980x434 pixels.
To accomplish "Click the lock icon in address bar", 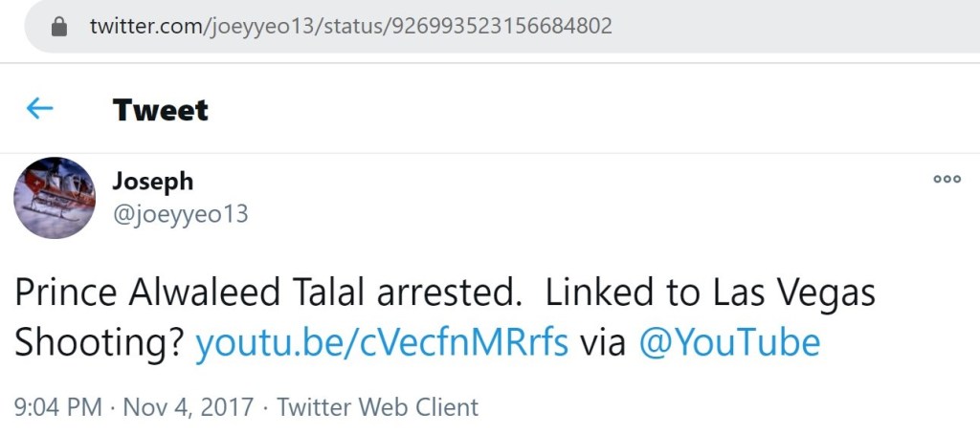I will click(59, 26).
